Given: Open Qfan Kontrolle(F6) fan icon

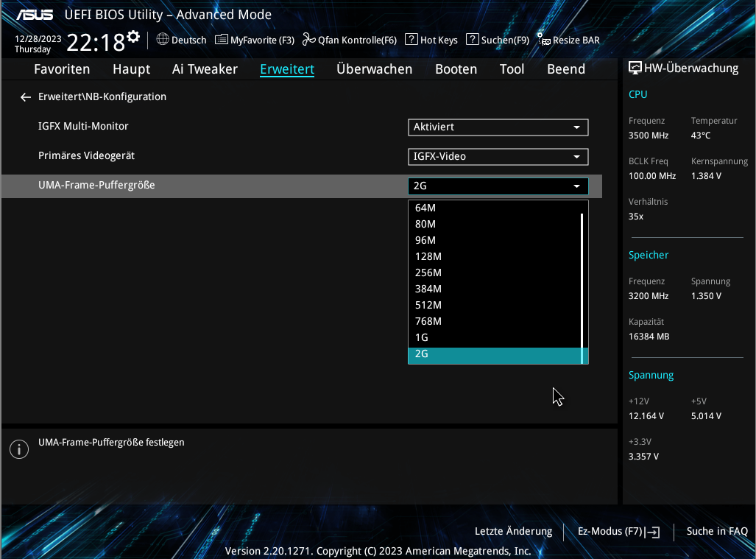Looking at the screenshot, I should (x=308, y=40).
